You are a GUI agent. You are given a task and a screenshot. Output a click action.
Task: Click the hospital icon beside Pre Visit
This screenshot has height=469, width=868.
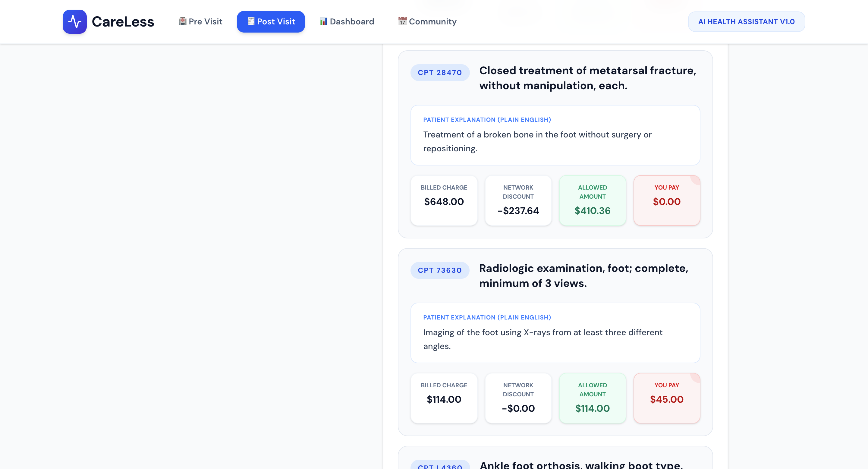182,21
